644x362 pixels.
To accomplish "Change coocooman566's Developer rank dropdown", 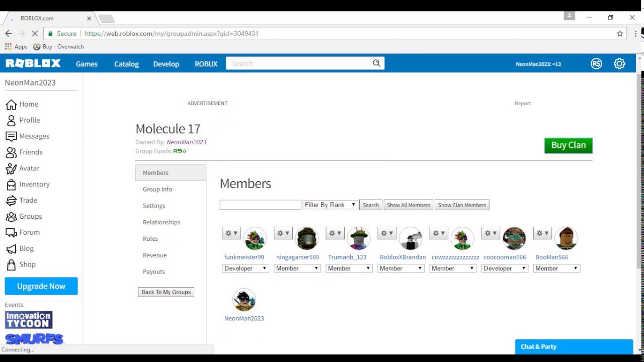I will 505,268.
